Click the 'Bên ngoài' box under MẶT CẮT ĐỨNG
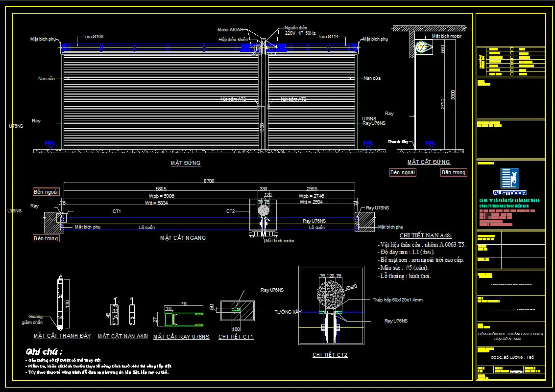 tap(403, 172)
